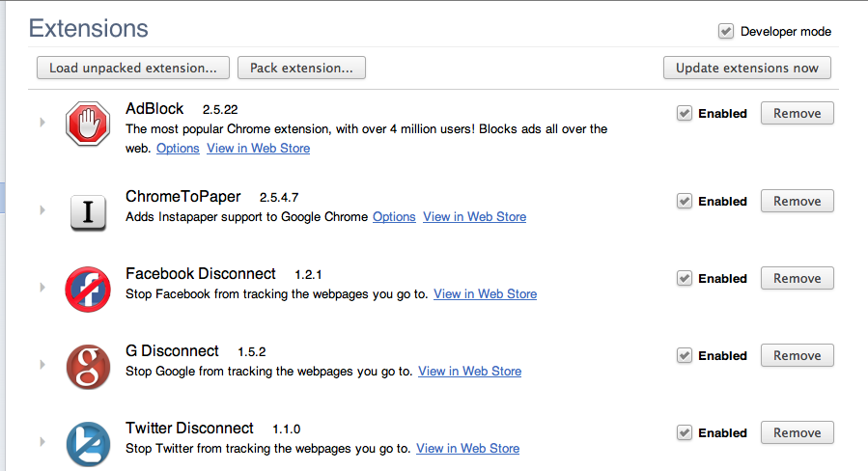The image size is (868, 471).
Task: Open ChromeToPaper Options link
Action: click(394, 217)
